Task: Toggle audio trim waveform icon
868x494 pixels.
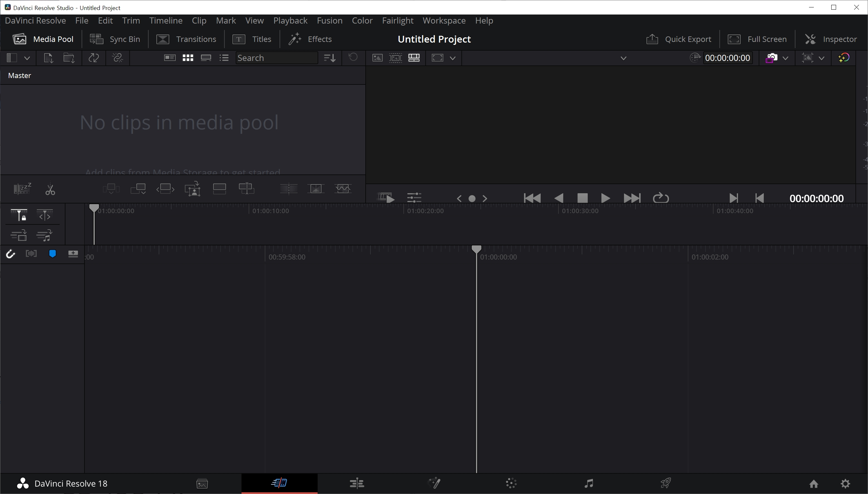Action: point(31,254)
